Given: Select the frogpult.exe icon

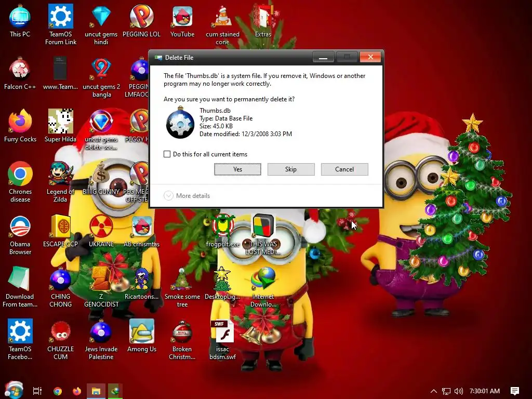Looking at the screenshot, I should click(222, 231).
